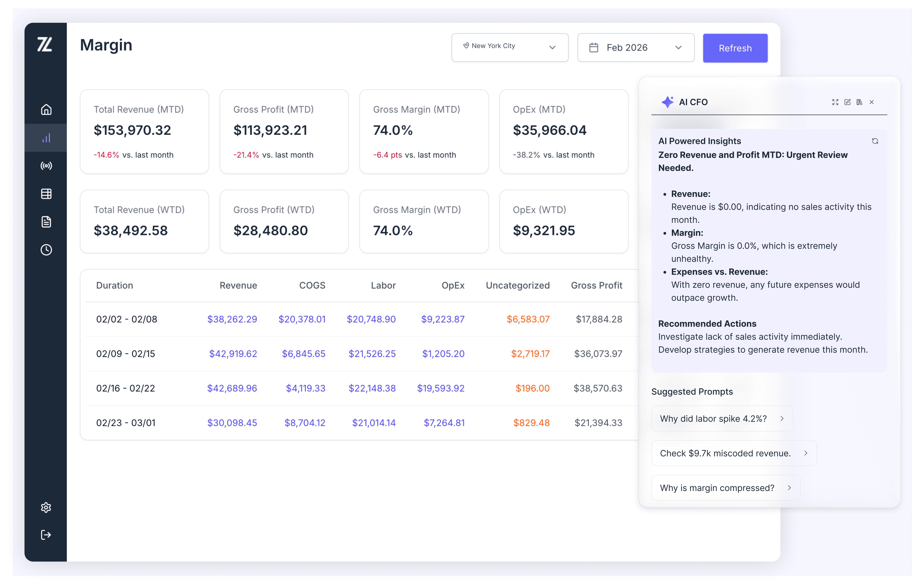Select 'Why did labor spike 4.2%?' prompt
Screen dimensions: 912x588
tap(722, 419)
